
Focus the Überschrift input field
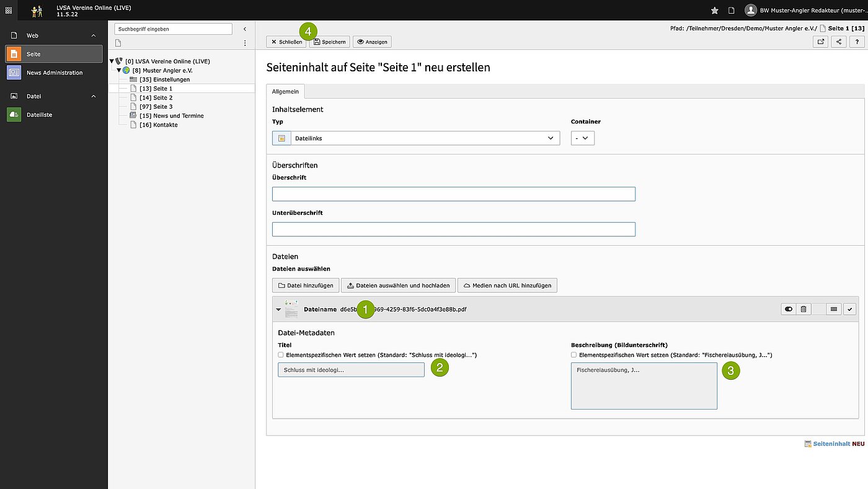tap(454, 194)
